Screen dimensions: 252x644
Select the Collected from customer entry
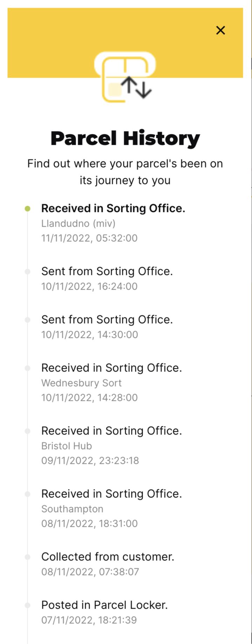[x=108, y=564]
